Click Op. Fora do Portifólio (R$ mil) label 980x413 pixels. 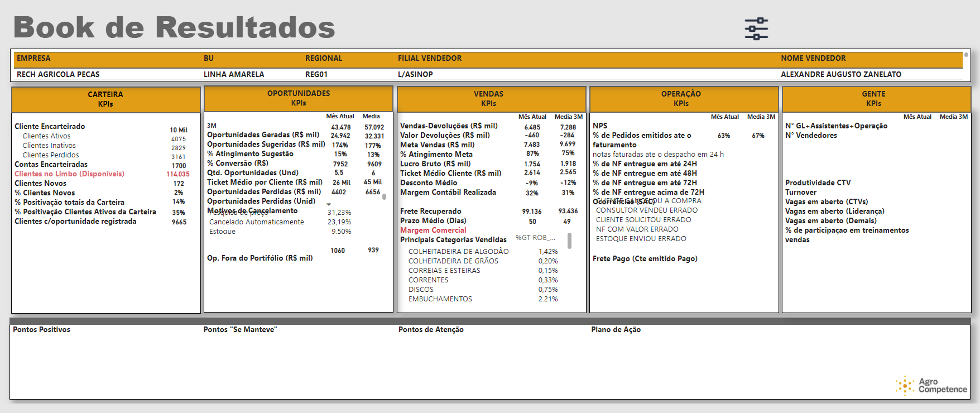260,258
